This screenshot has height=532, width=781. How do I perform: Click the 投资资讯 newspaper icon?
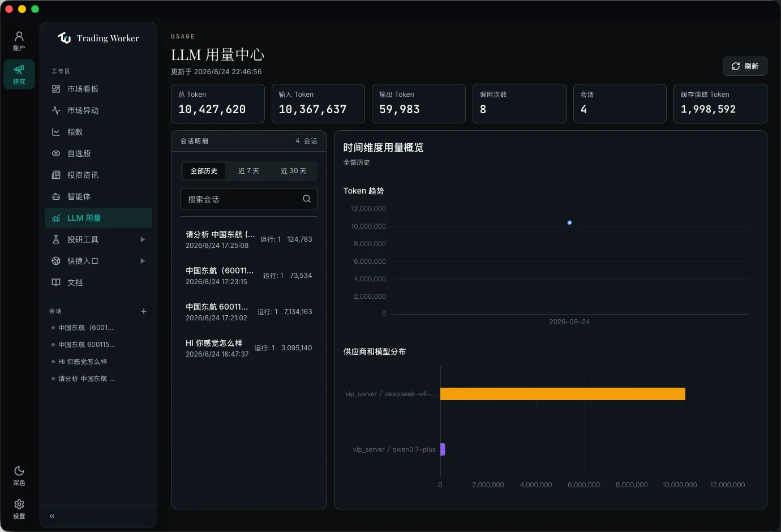click(56, 175)
